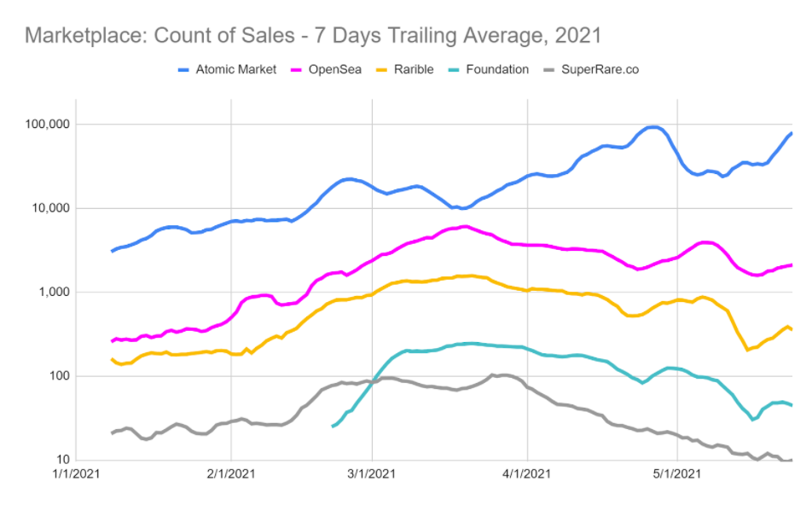Select the SuperRare.co legend label
Image resolution: width=812 pixels, height=505 pixels.
[x=600, y=69]
